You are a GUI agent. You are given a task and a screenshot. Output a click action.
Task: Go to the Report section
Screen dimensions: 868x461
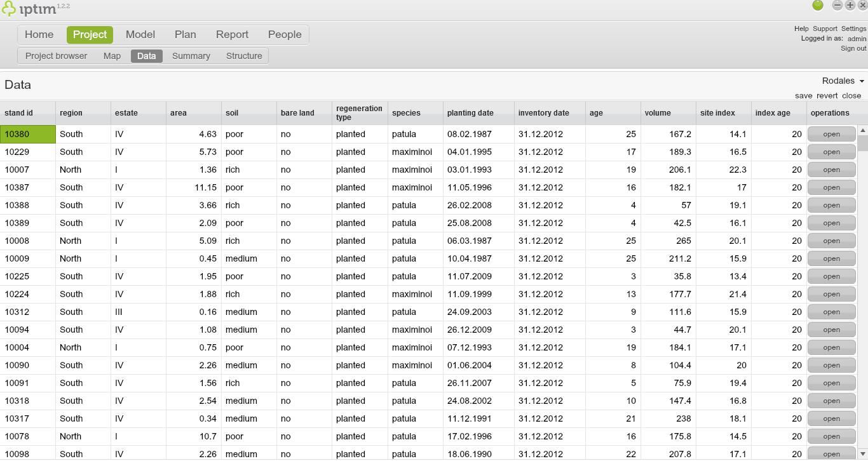(232, 34)
